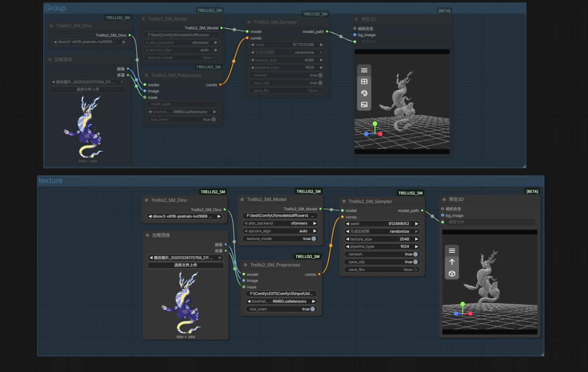Toggle low_vram switch in texture group Preprocess

(x=313, y=309)
